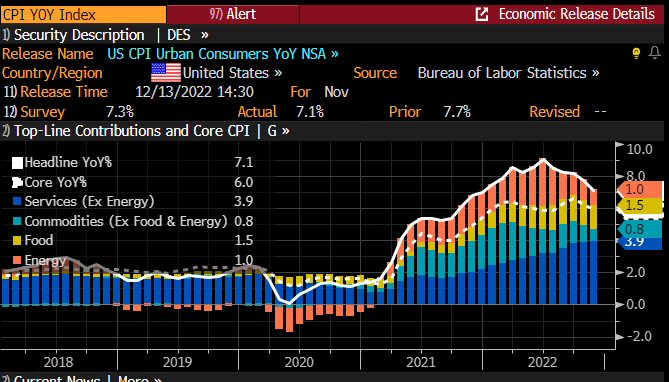Open Bureau of Labor Statistics source link
Image resolution: width=669 pixels, height=382 pixels.
[509, 73]
